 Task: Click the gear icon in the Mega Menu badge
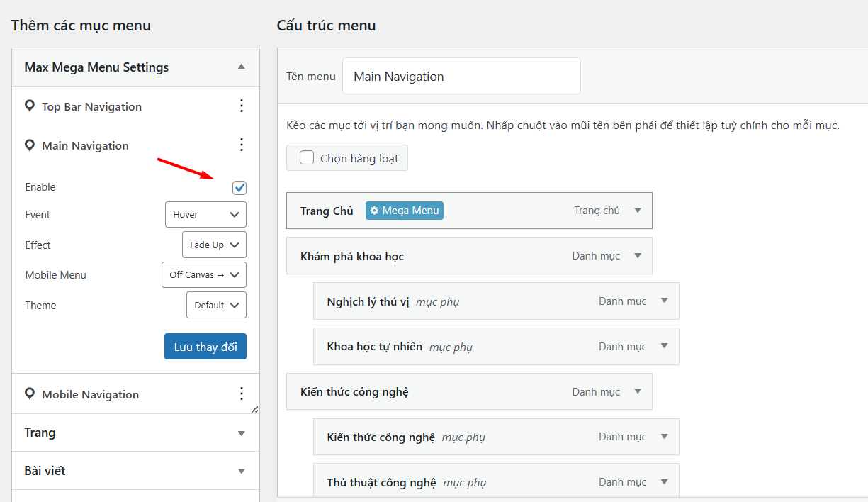[374, 211]
